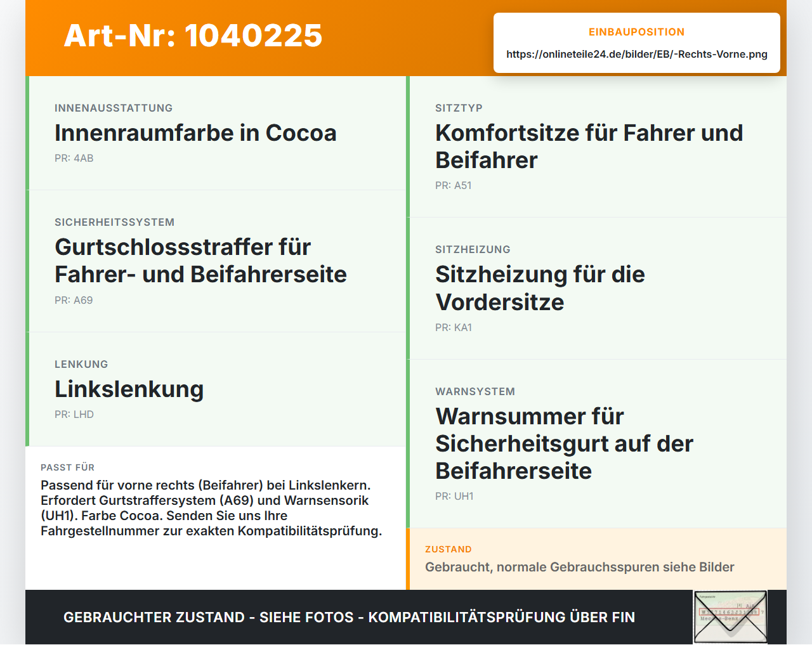Image resolution: width=812 pixels, height=645 pixels.
Task: Click the 'SITZHEIZUNG' category label
Action: click(473, 249)
